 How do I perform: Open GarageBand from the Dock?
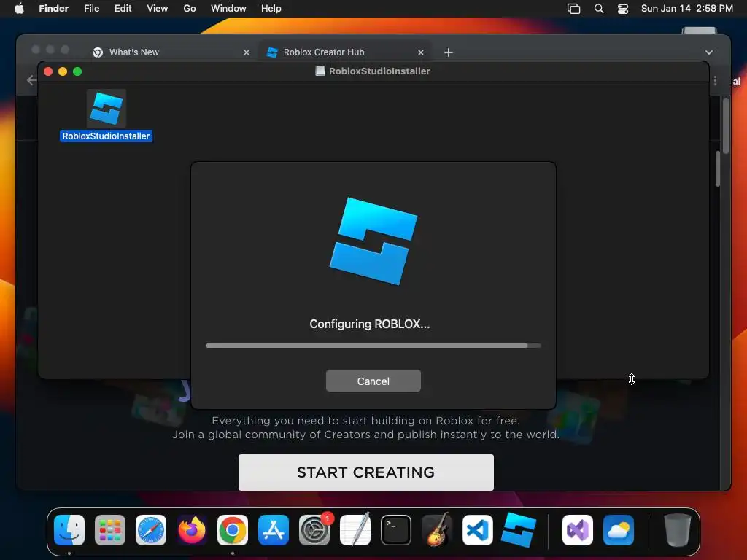pos(437,530)
